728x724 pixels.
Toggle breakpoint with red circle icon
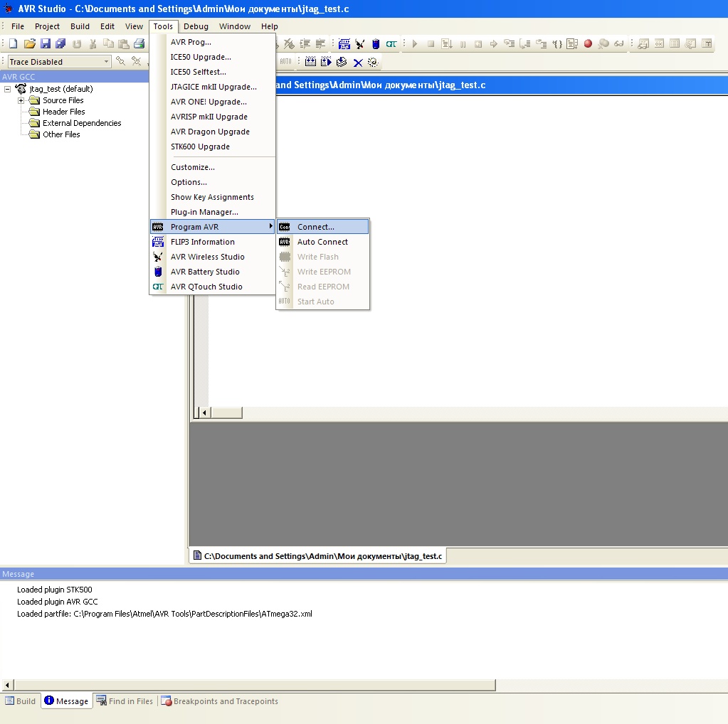click(x=588, y=43)
